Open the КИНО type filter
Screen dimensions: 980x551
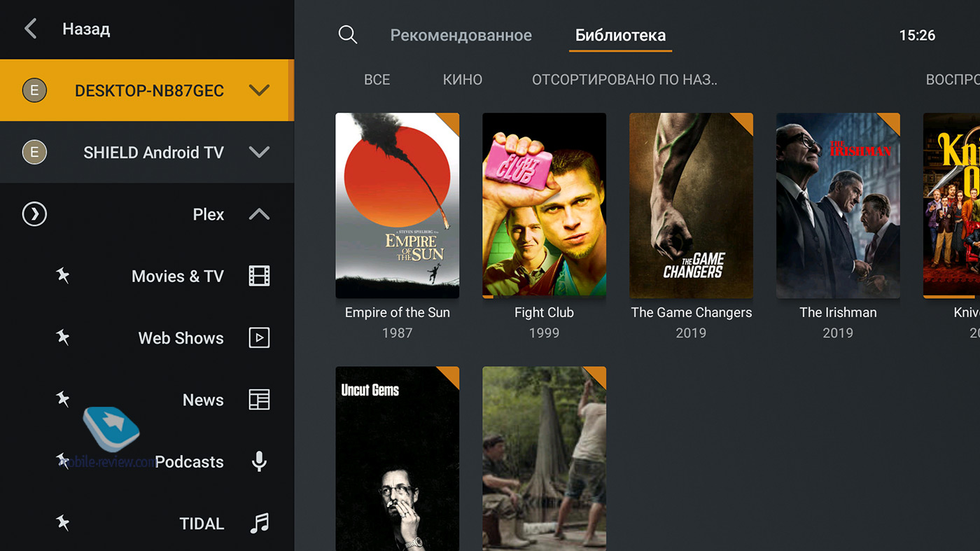tap(462, 80)
